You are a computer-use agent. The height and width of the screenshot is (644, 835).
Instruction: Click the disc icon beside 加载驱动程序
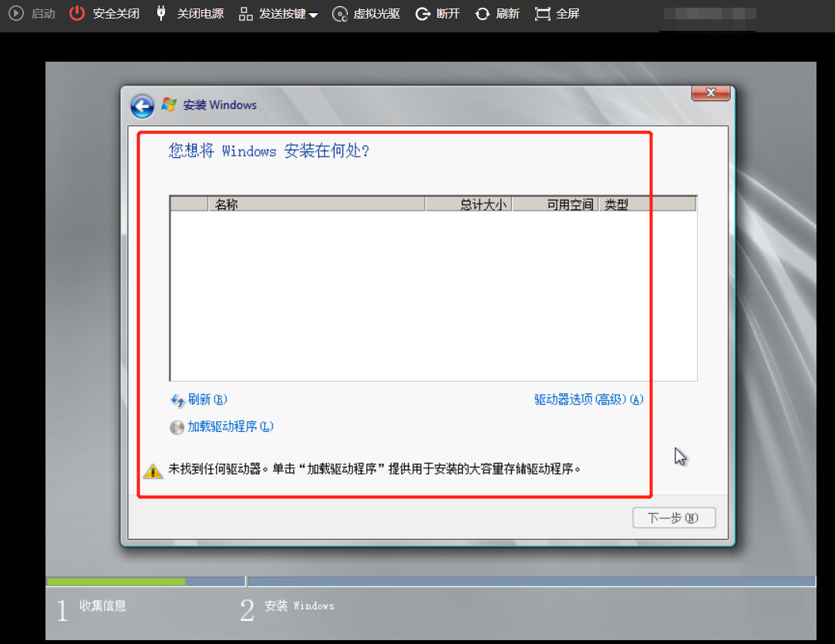click(177, 427)
